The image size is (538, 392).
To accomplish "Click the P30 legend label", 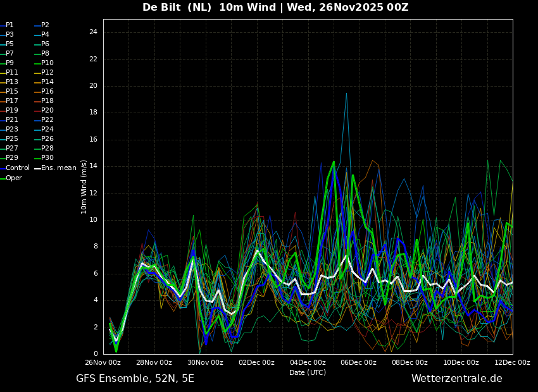I will [44, 157].
